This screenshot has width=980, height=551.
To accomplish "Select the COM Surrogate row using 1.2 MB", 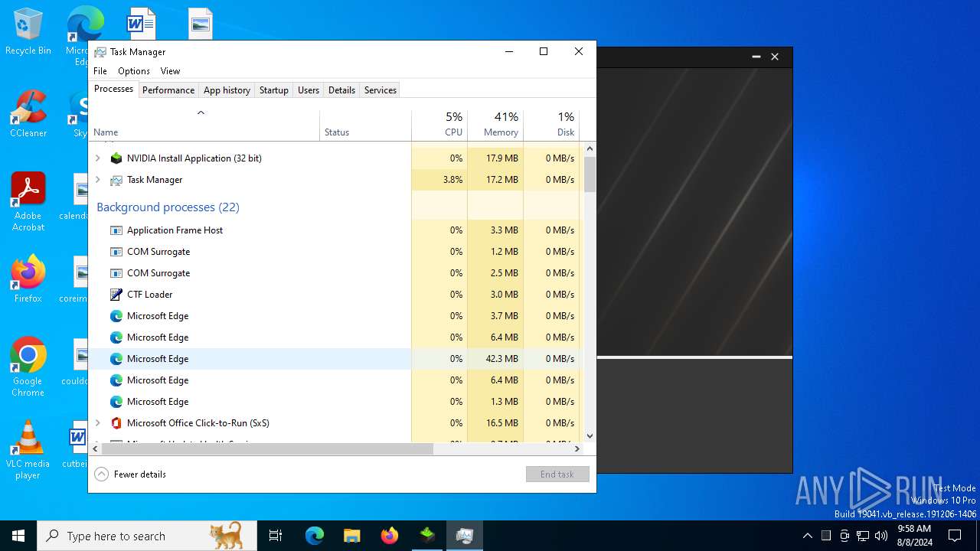I will (x=334, y=252).
